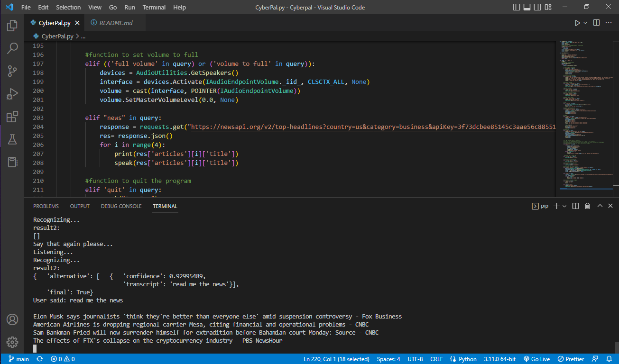Open the View menu
Screen dimensions: 619x364
coord(95,7)
